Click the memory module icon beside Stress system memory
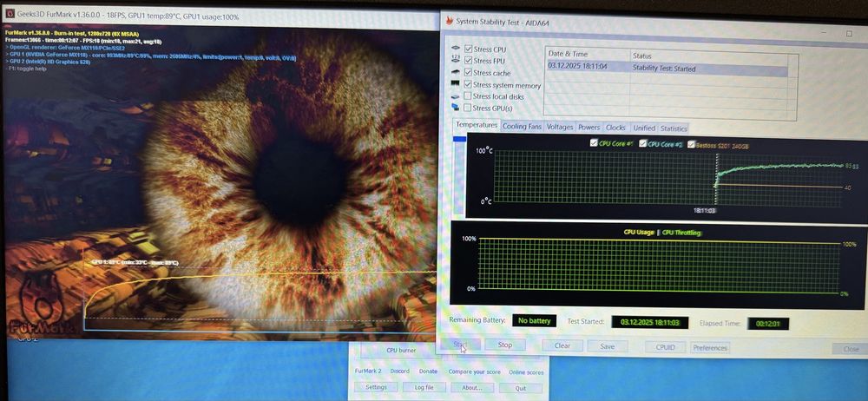Viewport: 868px width, 401px height. click(456, 84)
